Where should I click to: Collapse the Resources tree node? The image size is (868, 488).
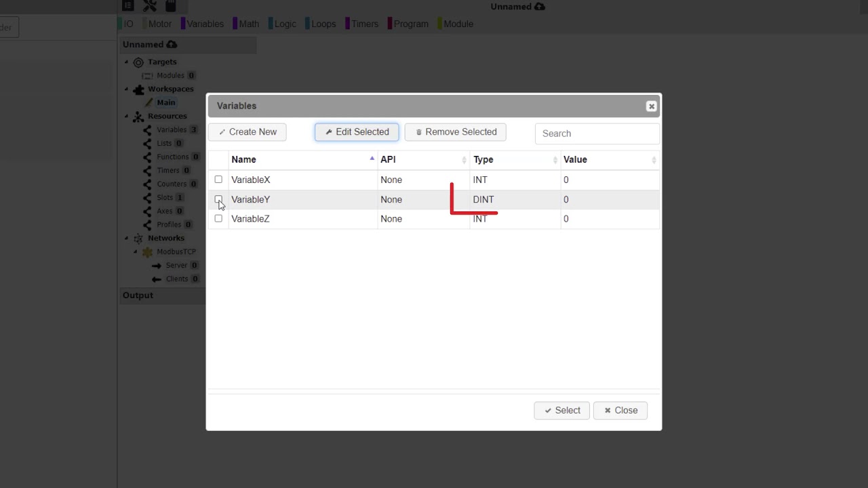126,117
